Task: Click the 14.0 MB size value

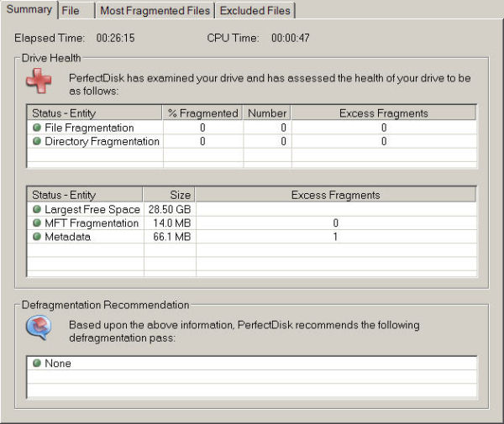Action: [172, 223]
